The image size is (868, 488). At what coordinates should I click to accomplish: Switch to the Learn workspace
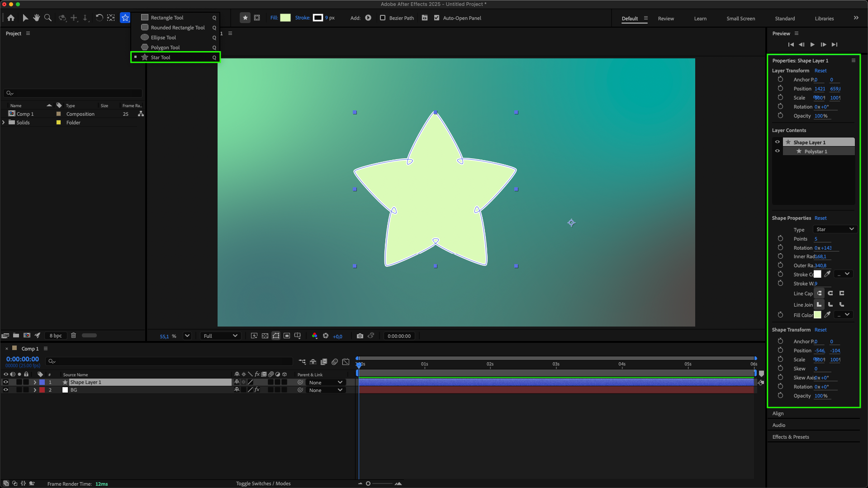point(700,19)
